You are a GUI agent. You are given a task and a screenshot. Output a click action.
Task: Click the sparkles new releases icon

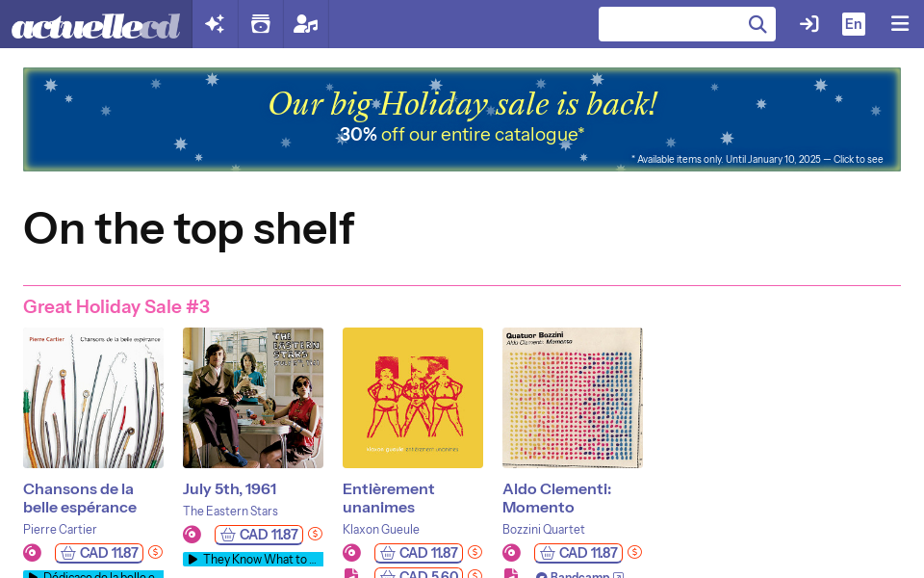[214, 23]
